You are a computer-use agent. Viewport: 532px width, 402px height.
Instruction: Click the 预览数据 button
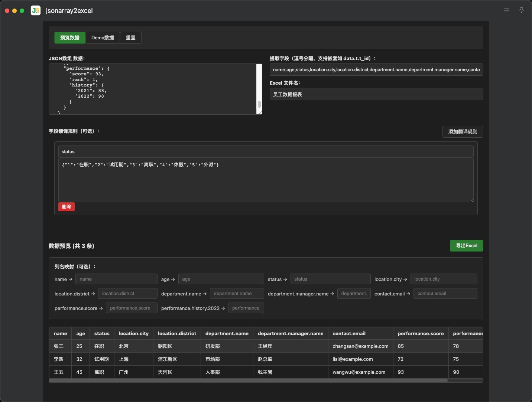[x=70, y=37]
